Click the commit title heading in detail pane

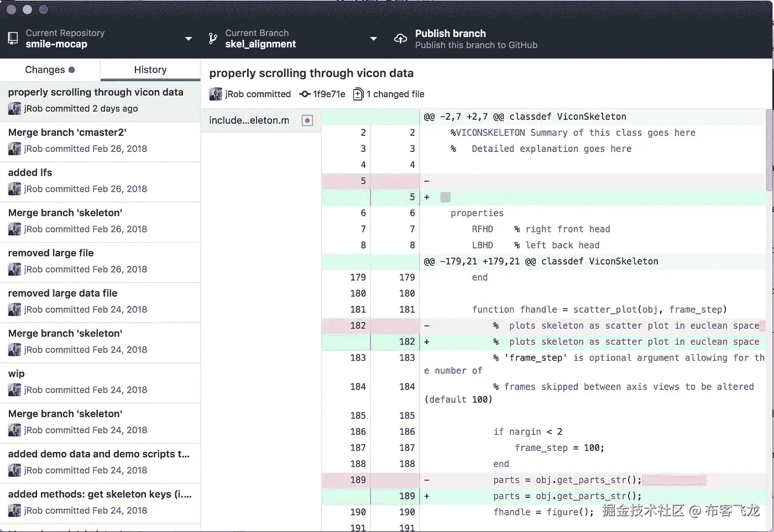pos(311,73)
